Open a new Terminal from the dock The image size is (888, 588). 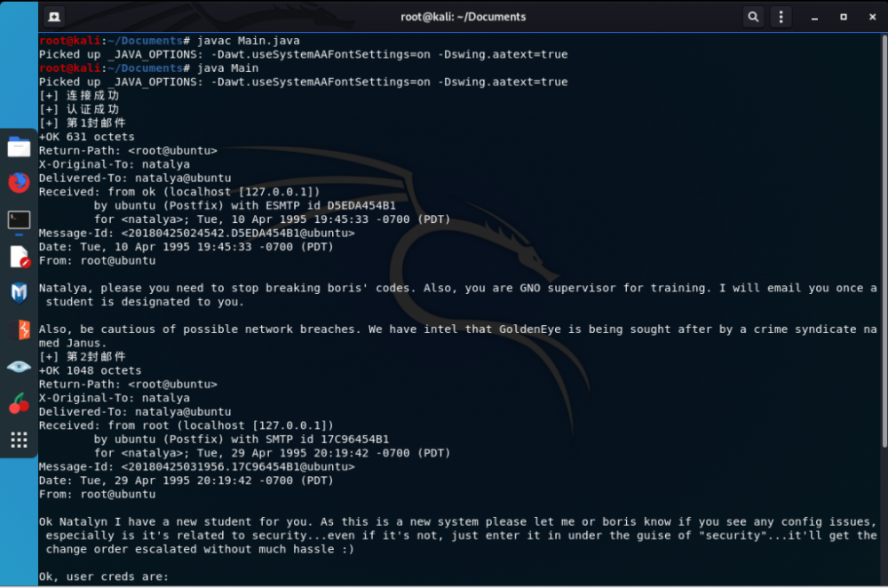coord(19,220)
